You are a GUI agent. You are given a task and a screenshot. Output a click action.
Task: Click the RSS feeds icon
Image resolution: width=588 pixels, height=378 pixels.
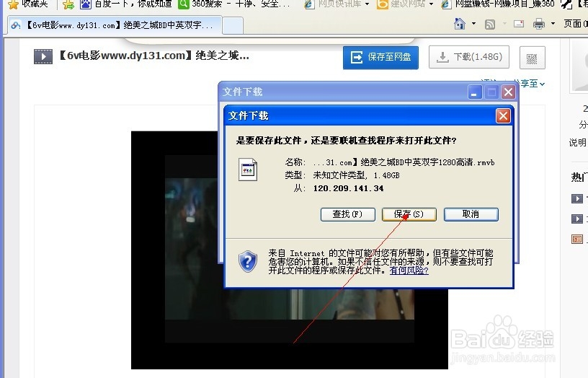[490, 25]
